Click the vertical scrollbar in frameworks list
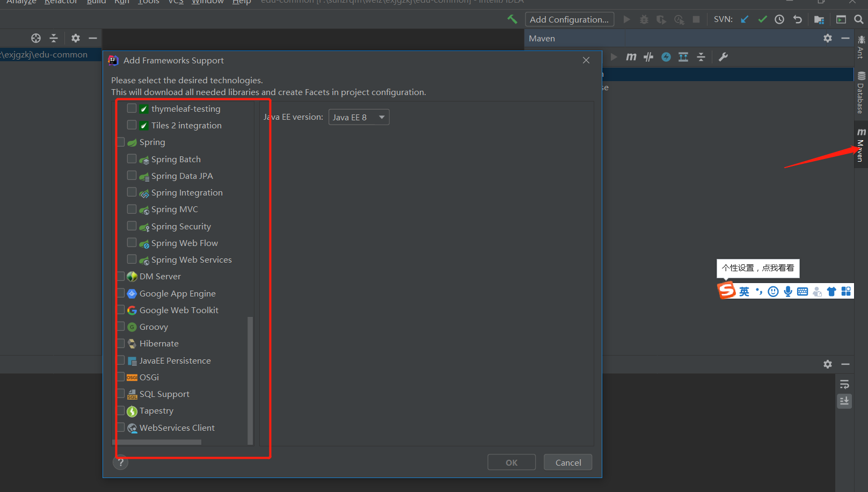Screen dimensions: 868x492 pyautogui.click(x=250, y=380)
